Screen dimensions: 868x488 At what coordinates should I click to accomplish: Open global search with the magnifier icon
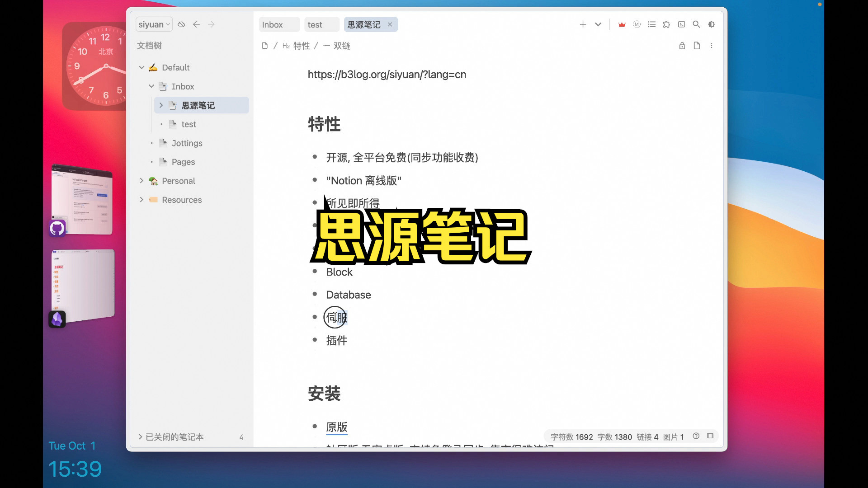(x=697, y=24)
